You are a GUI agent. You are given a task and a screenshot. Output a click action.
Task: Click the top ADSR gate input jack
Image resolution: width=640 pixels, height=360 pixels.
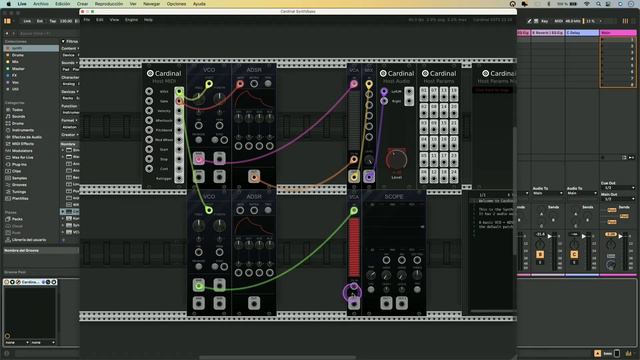coord(240,84)
